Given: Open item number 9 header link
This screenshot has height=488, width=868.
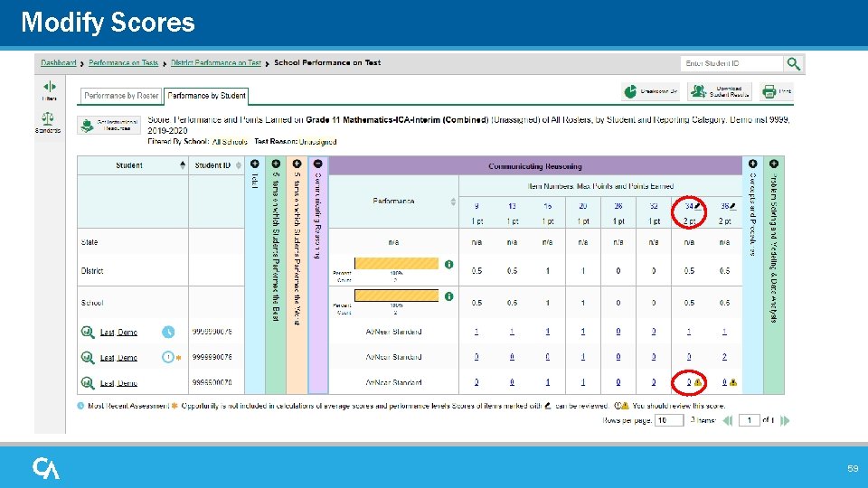Looking at the screenshot, I should coord(476,206).
